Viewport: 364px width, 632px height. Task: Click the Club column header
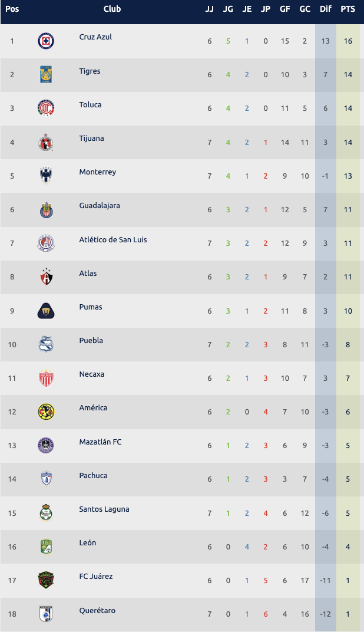coord(112,9)
